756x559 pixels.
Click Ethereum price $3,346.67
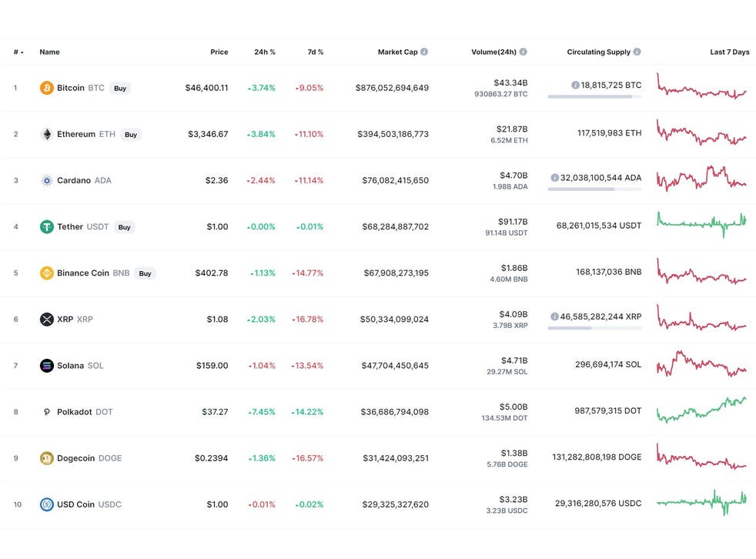pos(208,134)
